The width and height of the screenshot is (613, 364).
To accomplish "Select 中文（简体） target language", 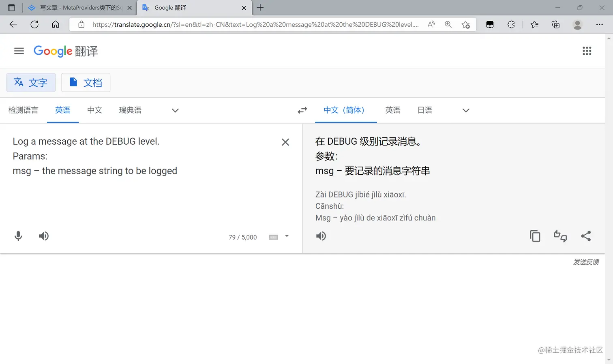I will (x=346, y=110).
